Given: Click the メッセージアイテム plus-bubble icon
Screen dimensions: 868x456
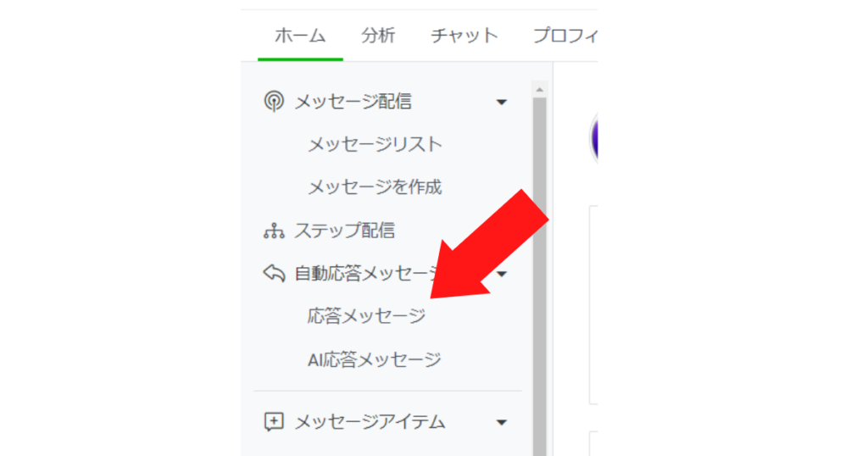Looking at the screenshot, I should click(x=274, y=422).
